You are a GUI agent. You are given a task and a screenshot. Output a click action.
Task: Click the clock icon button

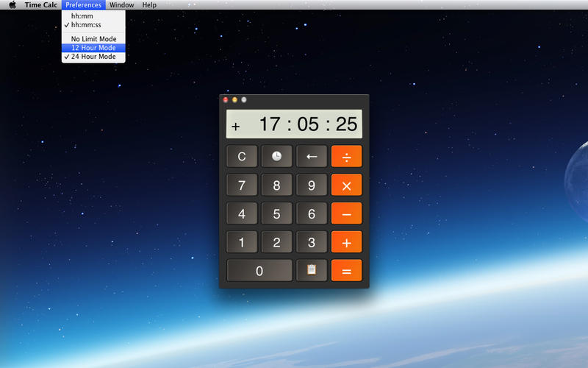pyautogui.click(x=276, y=156)
